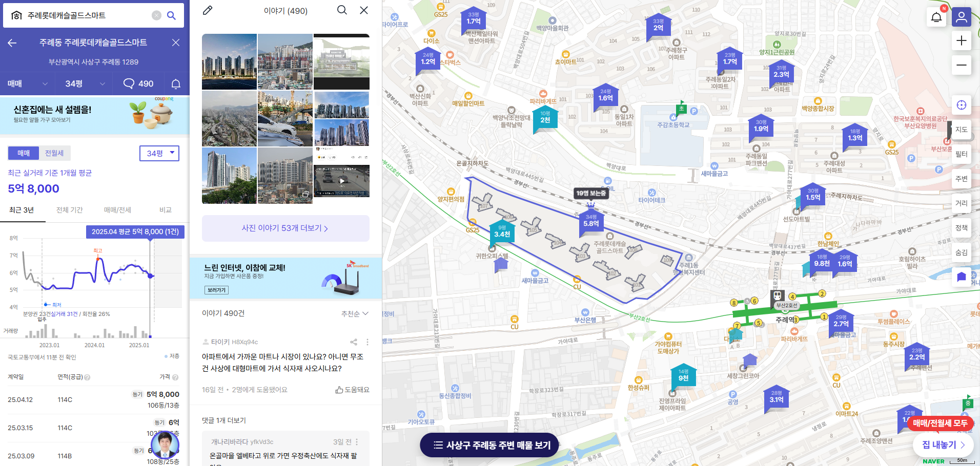Expand 댓글 1개 더보기
This screenshot has width=980, height=466.
pos(224,420)
